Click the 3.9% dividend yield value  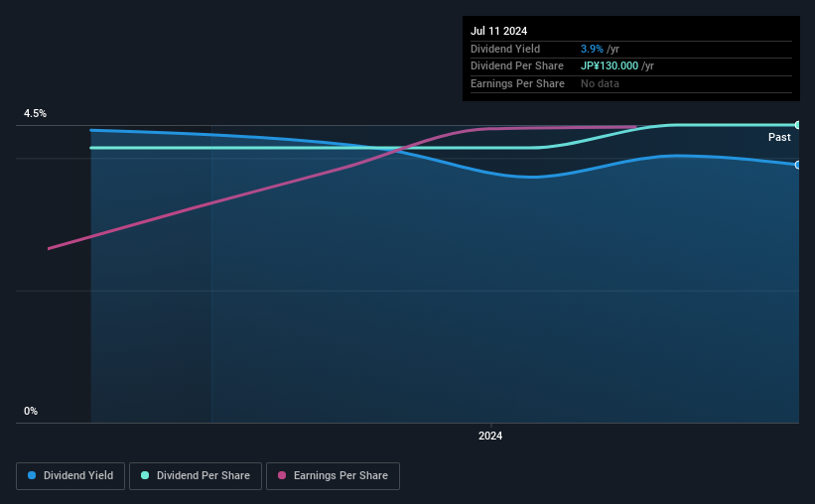(592, 49)
